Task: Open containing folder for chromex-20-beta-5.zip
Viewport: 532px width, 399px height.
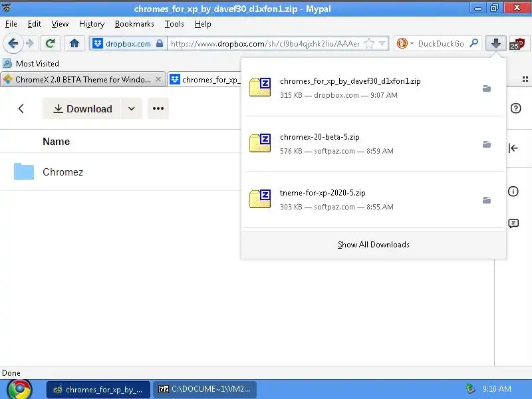Action: click(x=487, y=144)
